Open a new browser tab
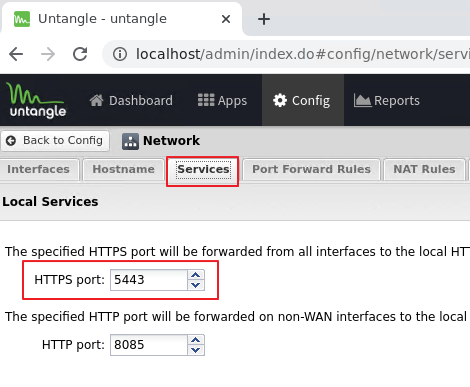 [264, 19]
